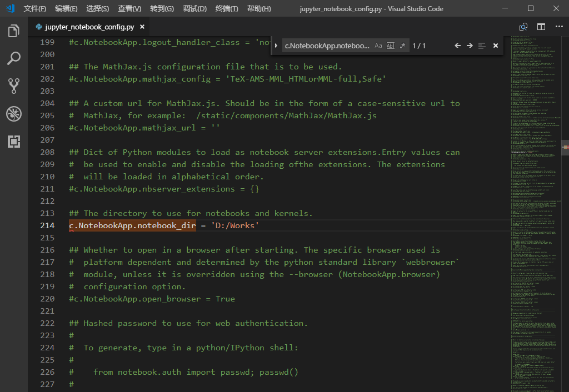Click line number 199 in gutter
Viewport: 569px width, 392px height.
47,42
